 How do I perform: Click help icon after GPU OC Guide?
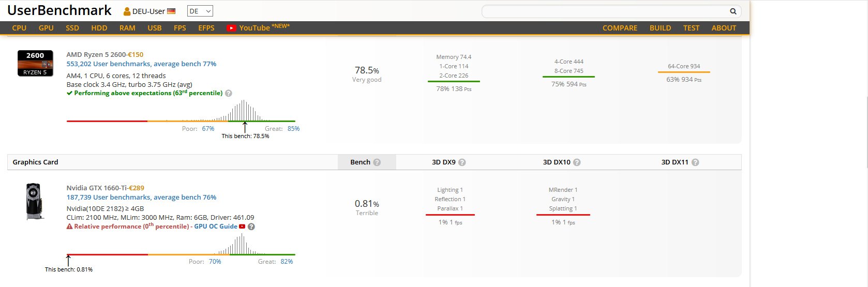251,226
